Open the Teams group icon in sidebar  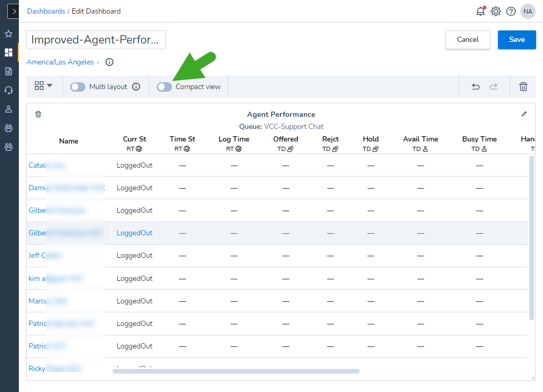pyautogui.click(x=8, y=128)
